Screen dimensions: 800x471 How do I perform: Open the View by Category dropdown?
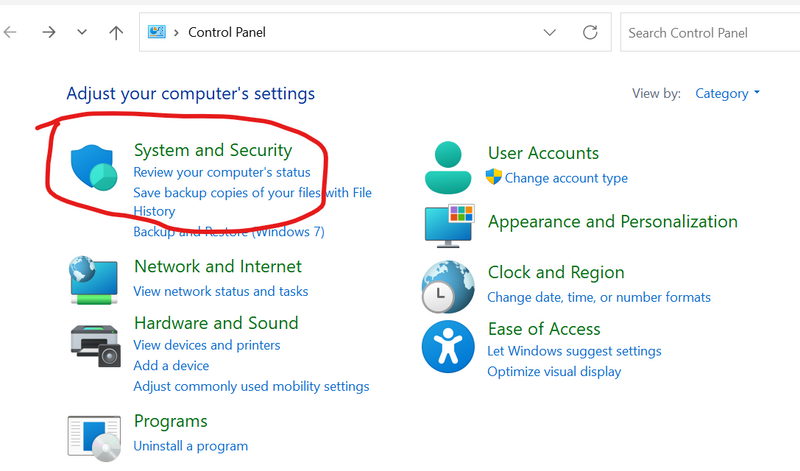point(727,93)
